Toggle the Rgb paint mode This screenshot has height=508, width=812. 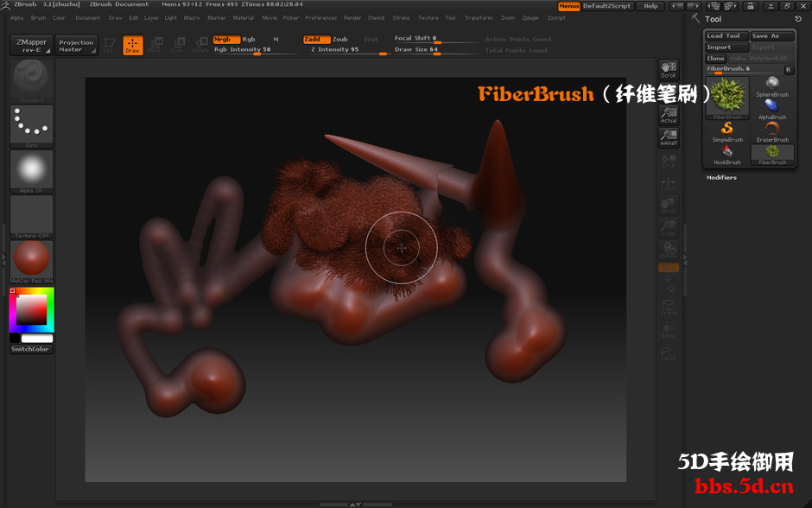pyautogui.click(x=249, y=40)
